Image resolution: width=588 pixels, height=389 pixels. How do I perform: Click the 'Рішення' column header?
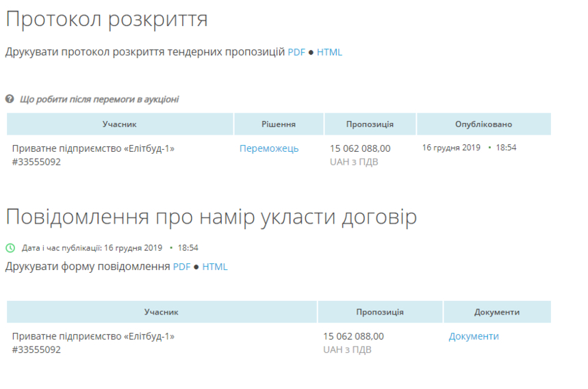click(x=279, y=124)
